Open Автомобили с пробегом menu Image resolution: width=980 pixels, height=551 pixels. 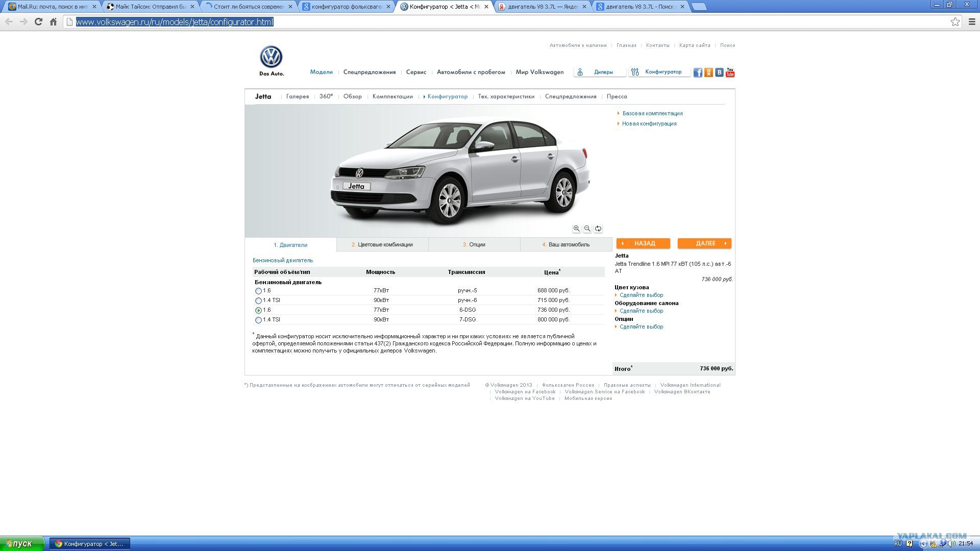tap(471, 72)
